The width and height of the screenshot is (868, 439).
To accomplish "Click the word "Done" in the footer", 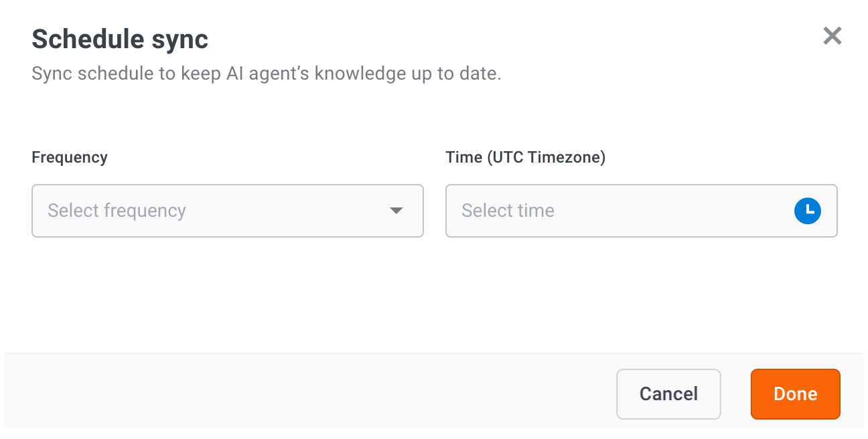I will 795,394.
